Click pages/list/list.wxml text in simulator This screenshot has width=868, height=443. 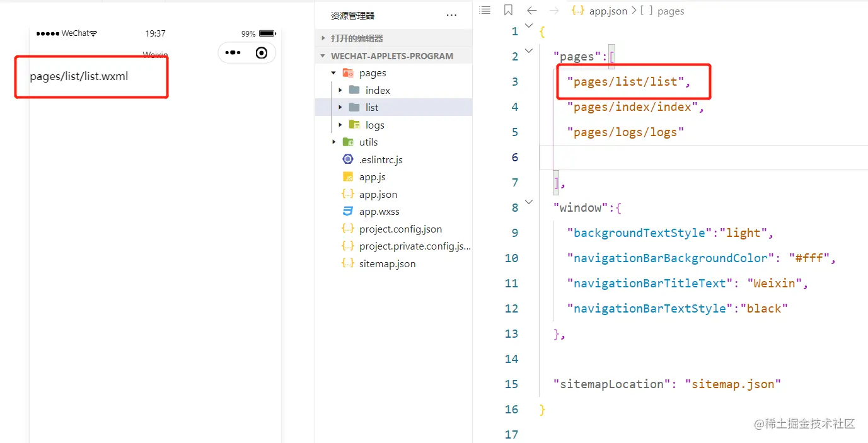(79, 76)
